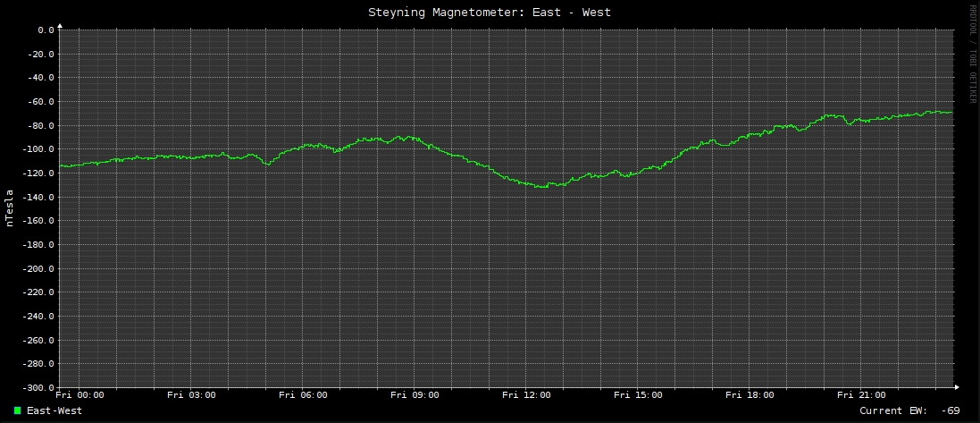Click the time label Fri 09:00
The width and height of the screenshot is (980, 423).
click(415, 395)
